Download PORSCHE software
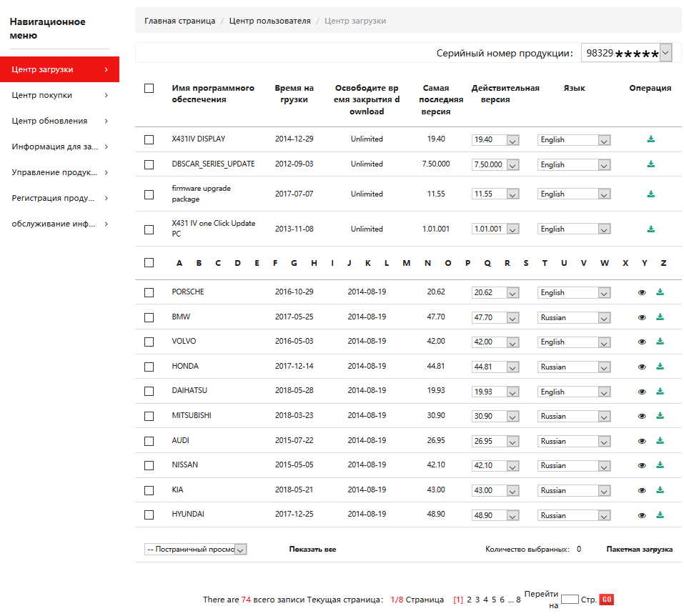The height and width of the screenshot is (616, 684). coord(660,292)
